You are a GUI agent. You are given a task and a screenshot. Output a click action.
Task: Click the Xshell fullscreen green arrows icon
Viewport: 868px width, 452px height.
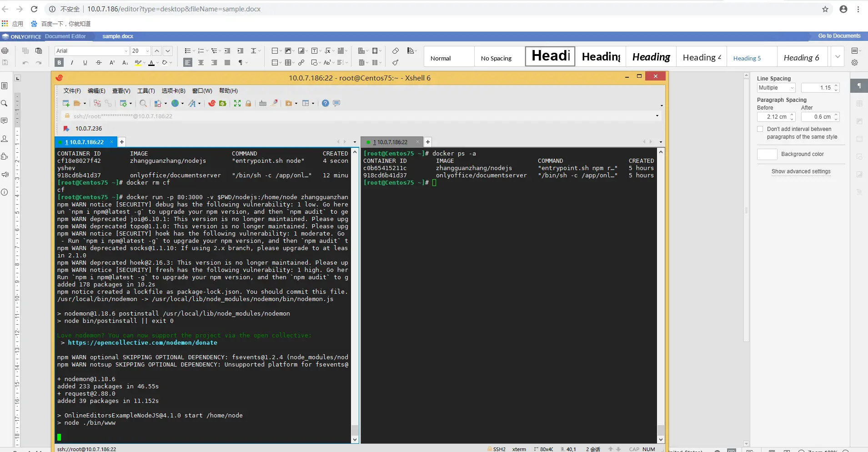pyautogui.click(x=237, y=104)
